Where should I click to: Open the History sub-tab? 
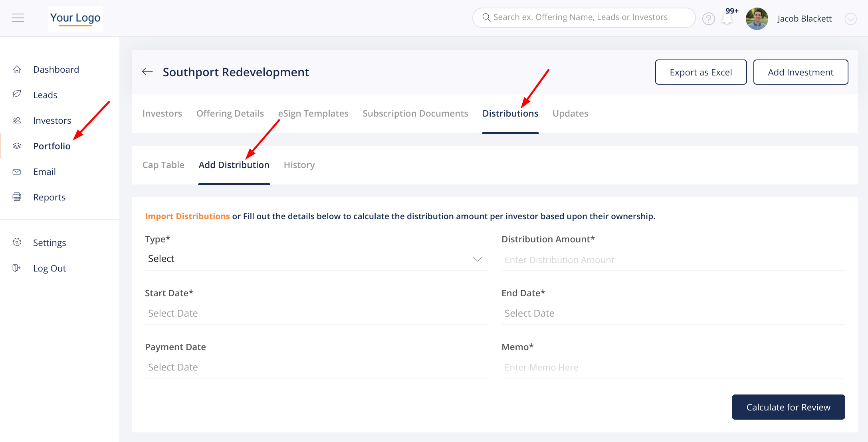(299, 165)
